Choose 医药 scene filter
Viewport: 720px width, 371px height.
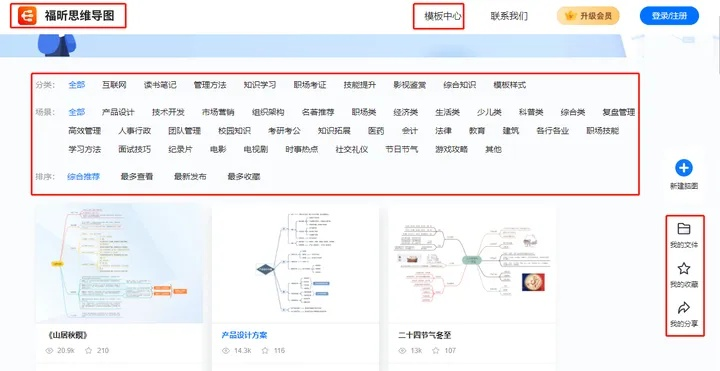pos(376,131)
